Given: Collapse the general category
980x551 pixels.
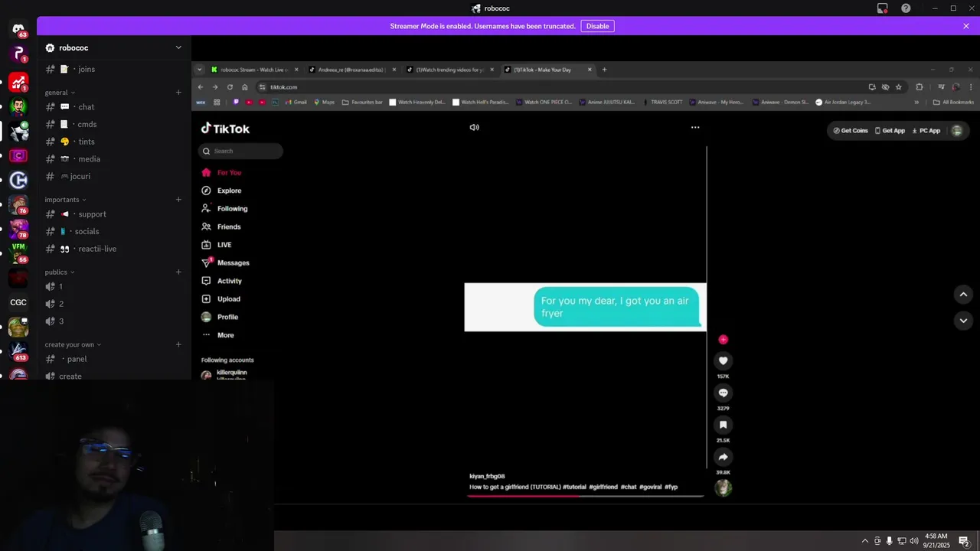Looking at the screenshot, I should (60, 93).
